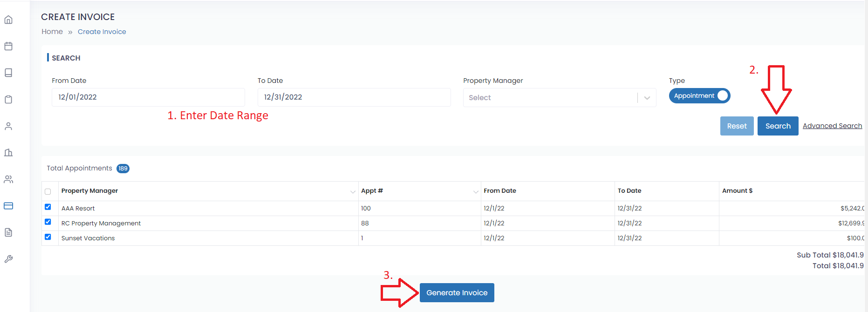Open the calendar icon in sidebar
This screenshot has height=312, width=868.
pyautogui.click(x=8, y=46)
